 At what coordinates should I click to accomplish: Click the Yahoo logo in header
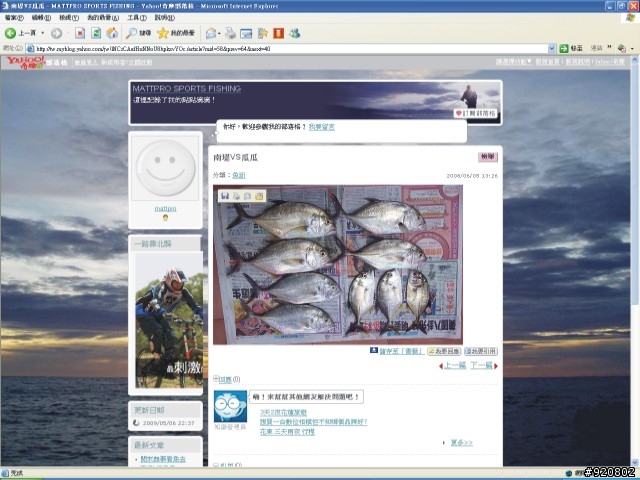click(25, 62)
